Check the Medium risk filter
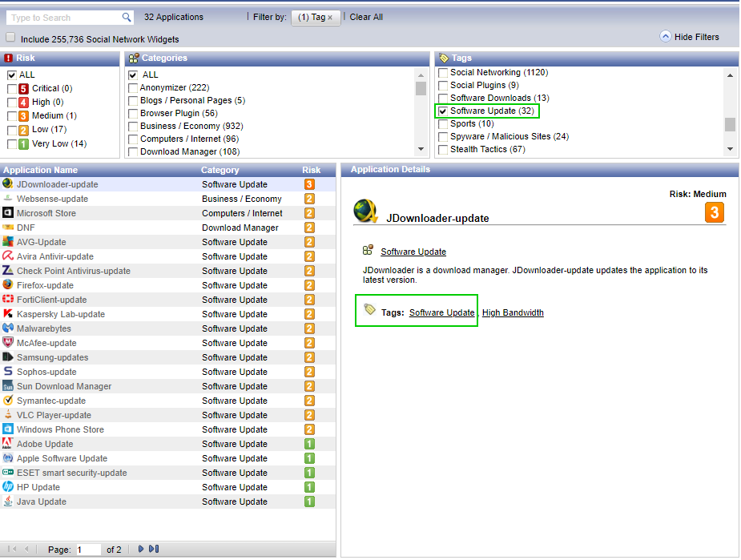The image size is (741, 560). tap(12, 116)
